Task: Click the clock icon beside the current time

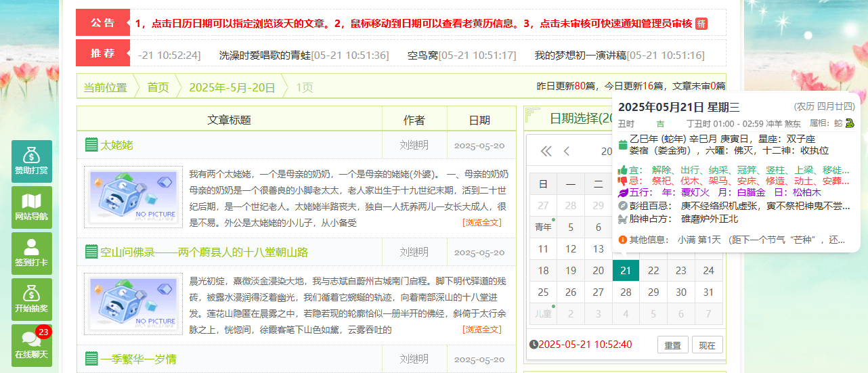Action: tap(534, 345)
